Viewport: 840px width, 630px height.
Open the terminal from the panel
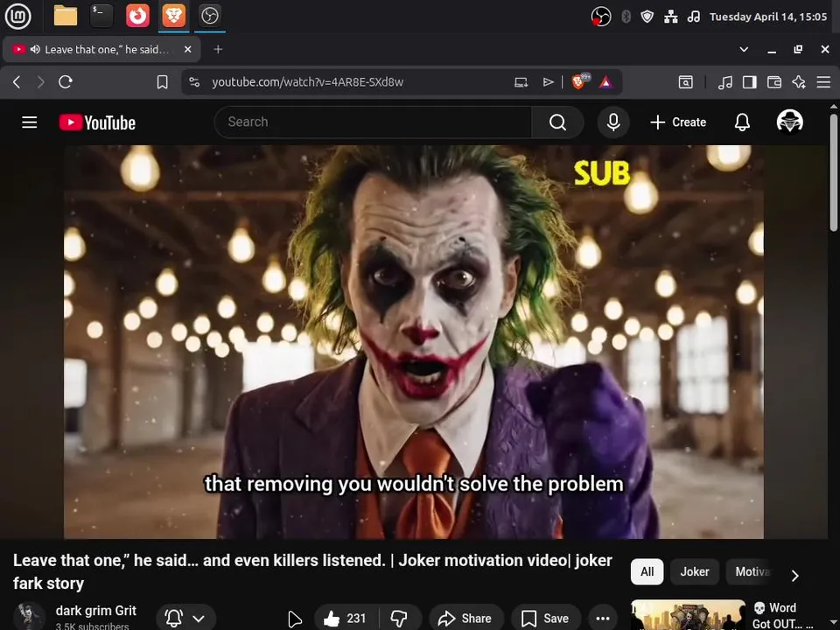(x=101, y=16)
